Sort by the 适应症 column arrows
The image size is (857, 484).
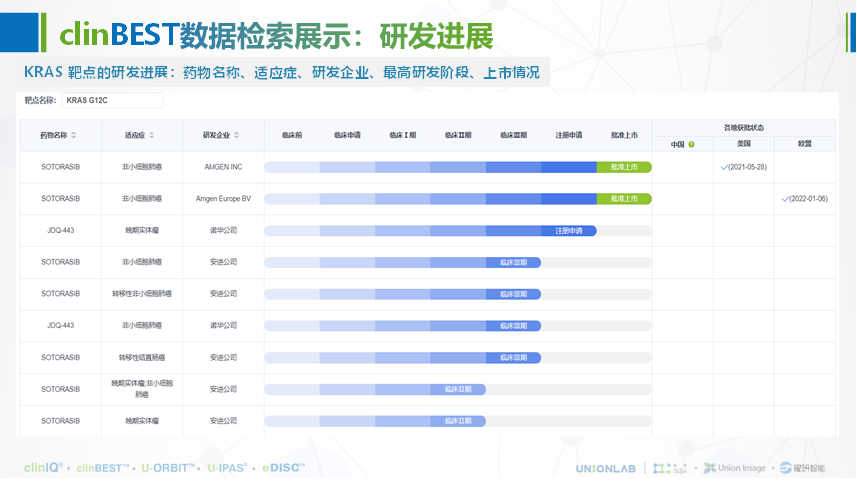point(152,135)
